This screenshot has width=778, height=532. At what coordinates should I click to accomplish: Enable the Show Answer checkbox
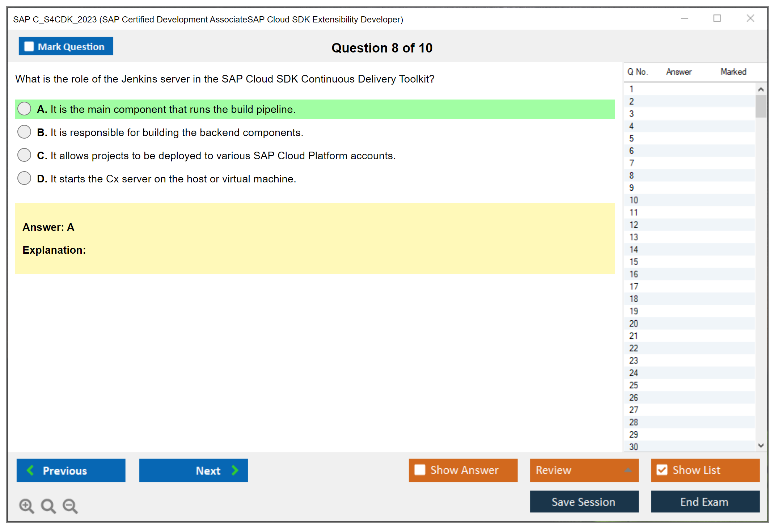point(420,470)
